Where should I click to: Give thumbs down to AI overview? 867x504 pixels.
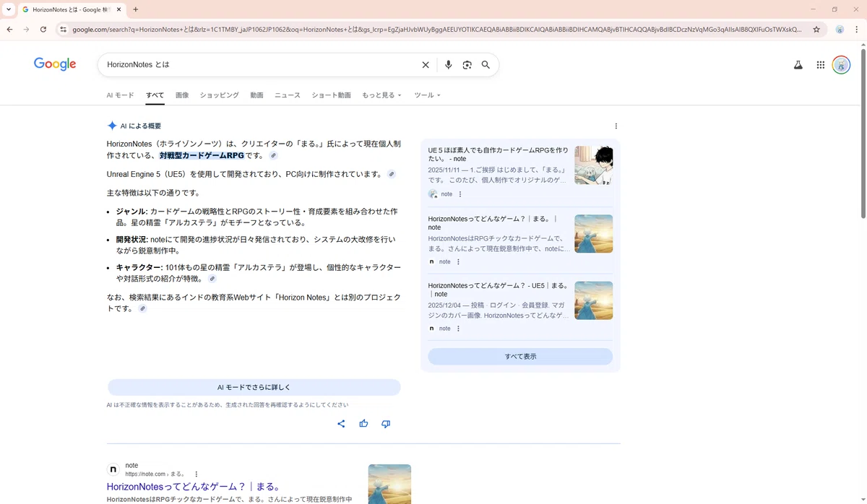[x=386, y=424]
